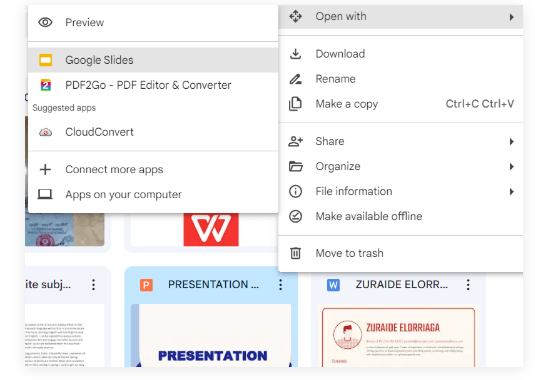The image size is (535, 380).
Task: Open three-dot menu of the 'ite subj...' file
Action: tap(93, 284)
